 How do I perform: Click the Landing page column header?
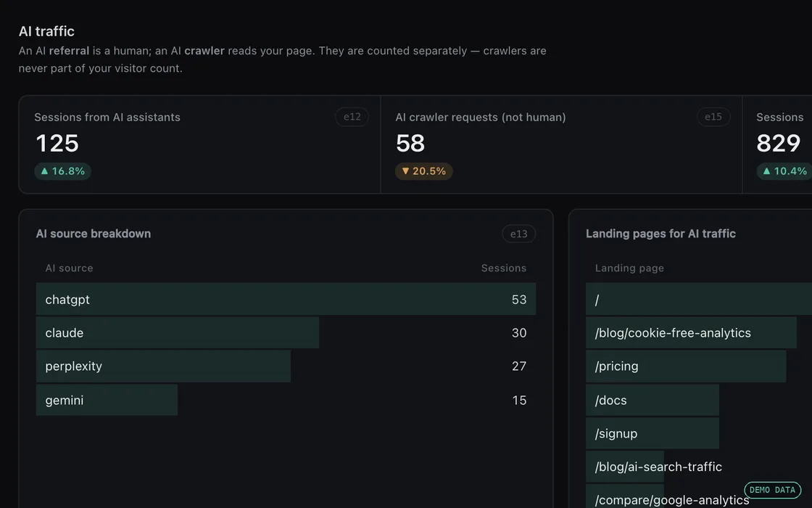(629, 268)
